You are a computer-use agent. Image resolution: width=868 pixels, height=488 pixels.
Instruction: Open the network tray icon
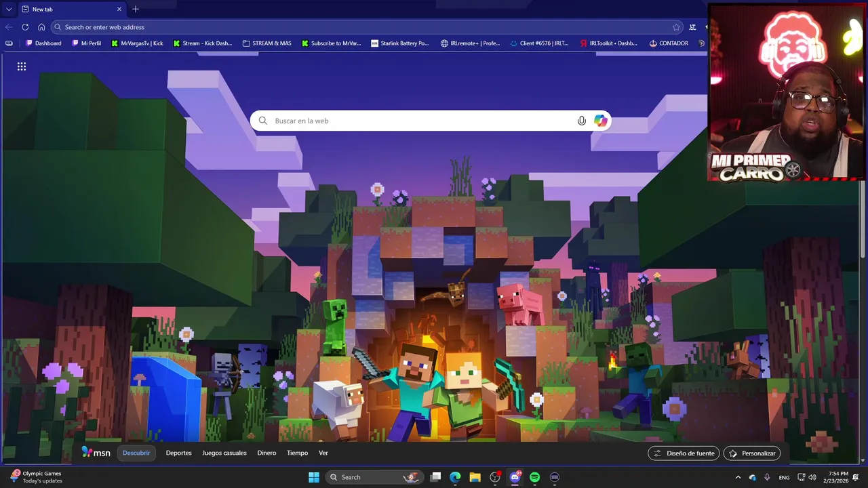pos(801,477)
